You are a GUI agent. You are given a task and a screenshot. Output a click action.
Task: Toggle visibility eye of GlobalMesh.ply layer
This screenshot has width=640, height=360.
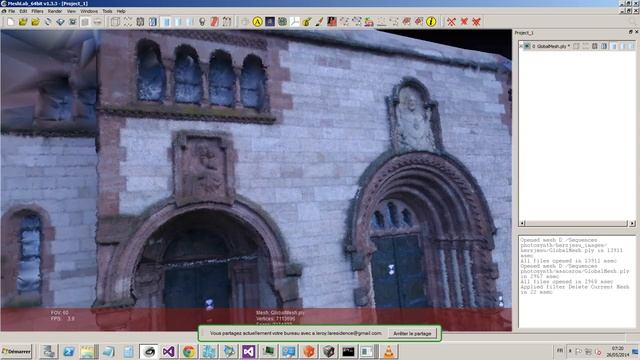point(527,46)
